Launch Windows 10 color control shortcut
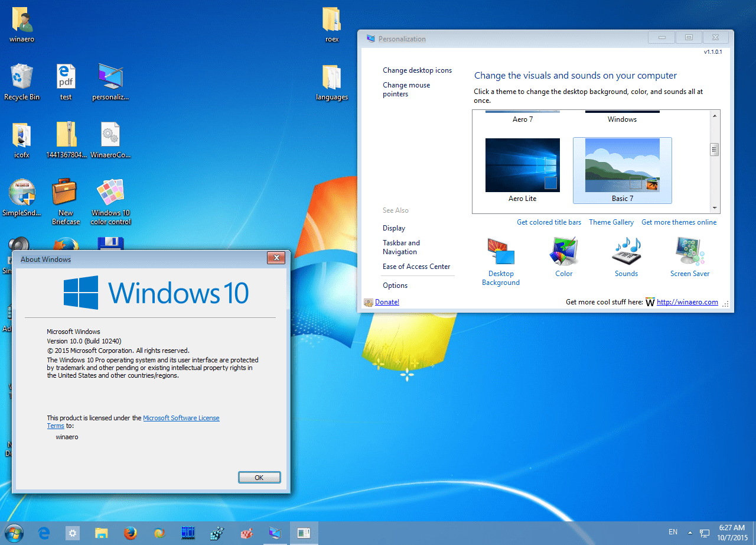This screenshot has height=545, width=756. pyautogui.click(x=110, y=192)
